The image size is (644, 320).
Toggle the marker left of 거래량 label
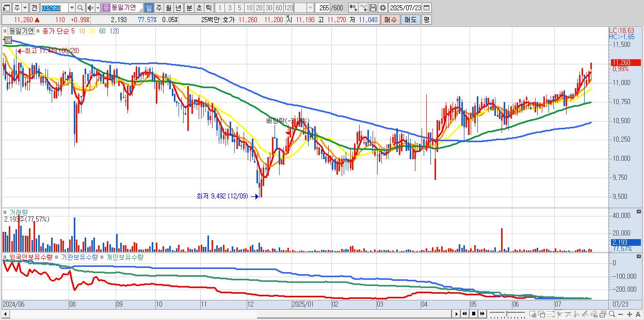tap(6, 212)
